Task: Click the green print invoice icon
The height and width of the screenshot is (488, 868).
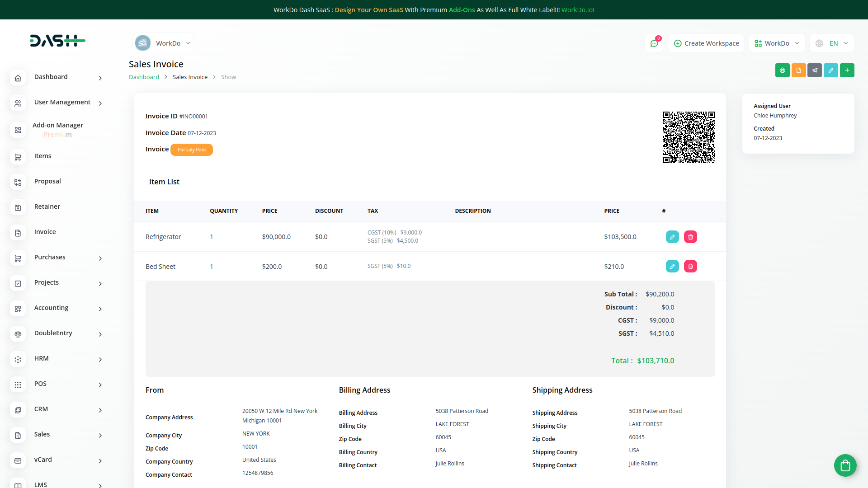Action: [x=782, y=70]
